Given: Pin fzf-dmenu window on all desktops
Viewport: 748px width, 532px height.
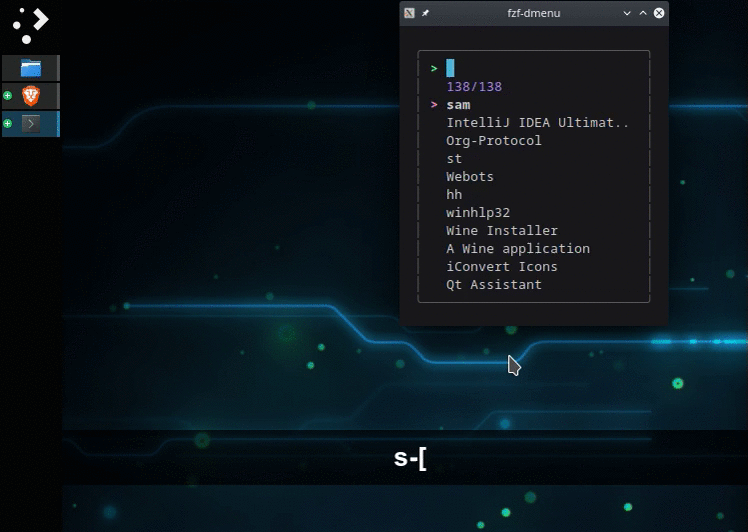Looking at the screenshot, I should (426, 13).
